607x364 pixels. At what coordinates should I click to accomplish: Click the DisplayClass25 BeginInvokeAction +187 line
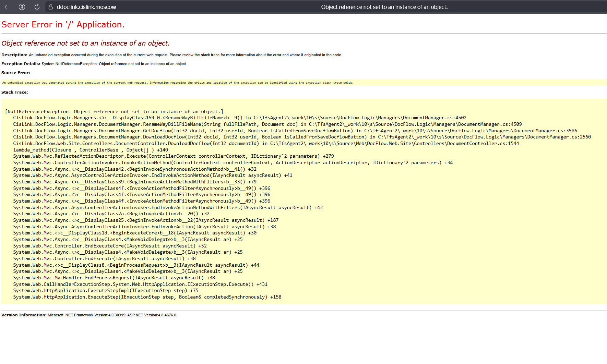tap(146, 220)
